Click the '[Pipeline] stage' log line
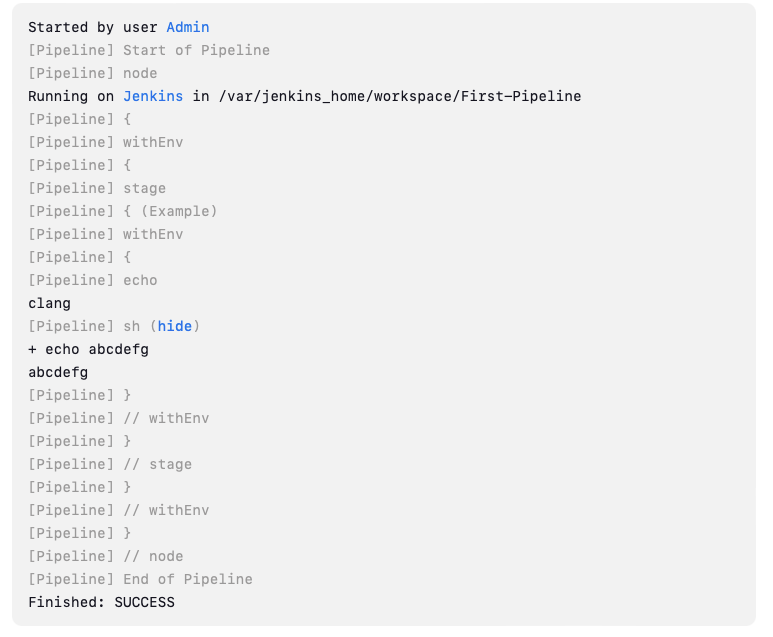773x637 pixels. click(x=97, y=188)
